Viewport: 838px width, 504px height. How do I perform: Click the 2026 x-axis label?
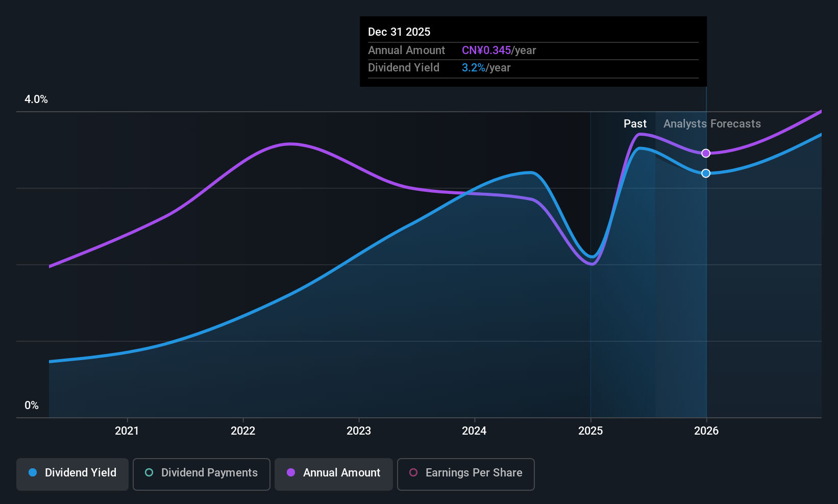(x=706, y=431)
